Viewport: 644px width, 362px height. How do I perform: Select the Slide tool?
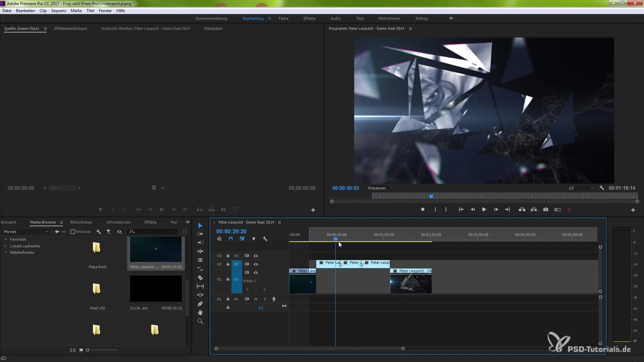click(x=200, y=295)
